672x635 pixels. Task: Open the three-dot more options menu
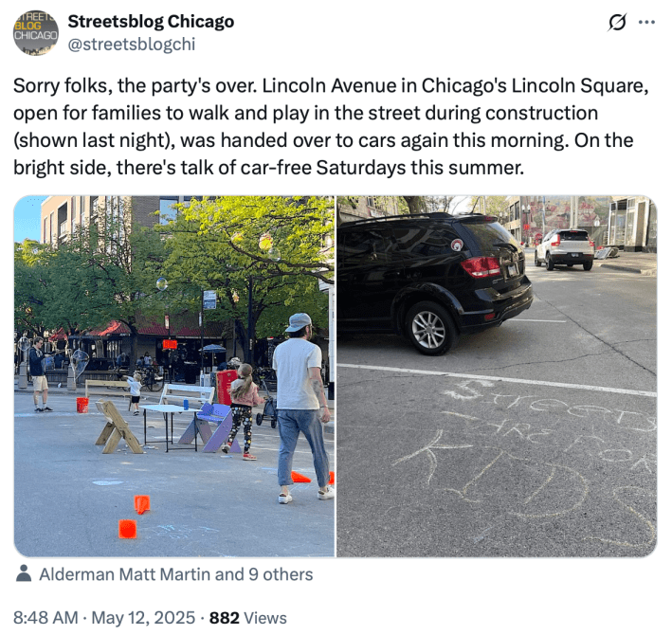coord(646,22)
